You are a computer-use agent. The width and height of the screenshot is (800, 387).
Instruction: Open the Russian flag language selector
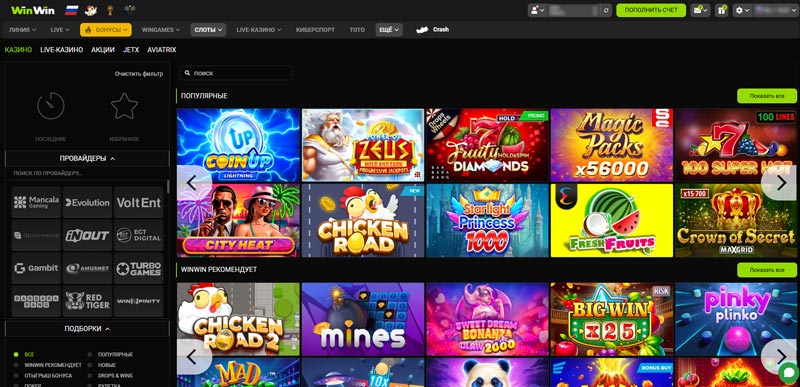pyautogui.click(x=71, y=10)
